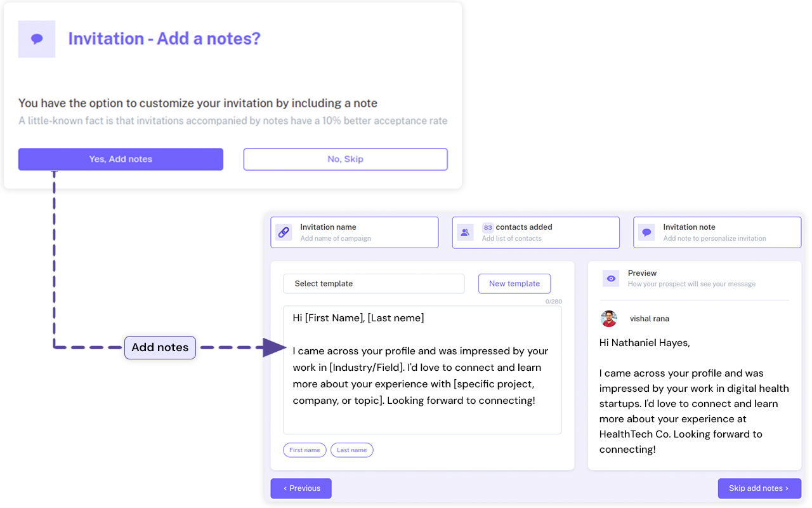Insert the Last name placeholder tag

click(x=352, y=450)
